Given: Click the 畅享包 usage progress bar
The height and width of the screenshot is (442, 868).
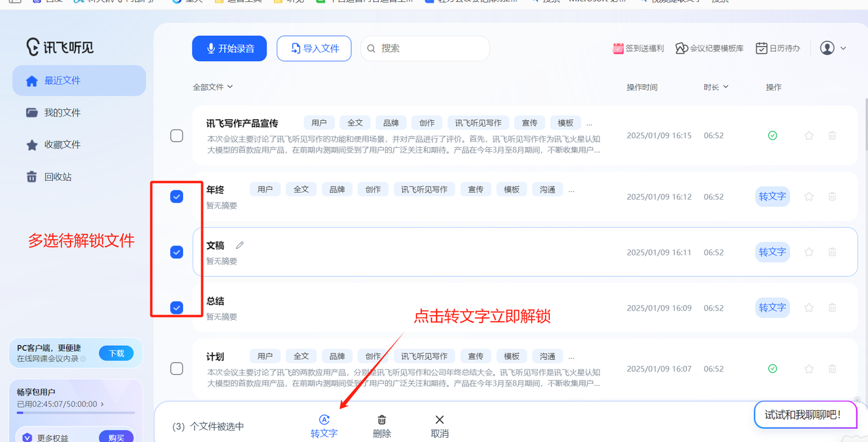Looking at the screenshot, I should [76, 412].
